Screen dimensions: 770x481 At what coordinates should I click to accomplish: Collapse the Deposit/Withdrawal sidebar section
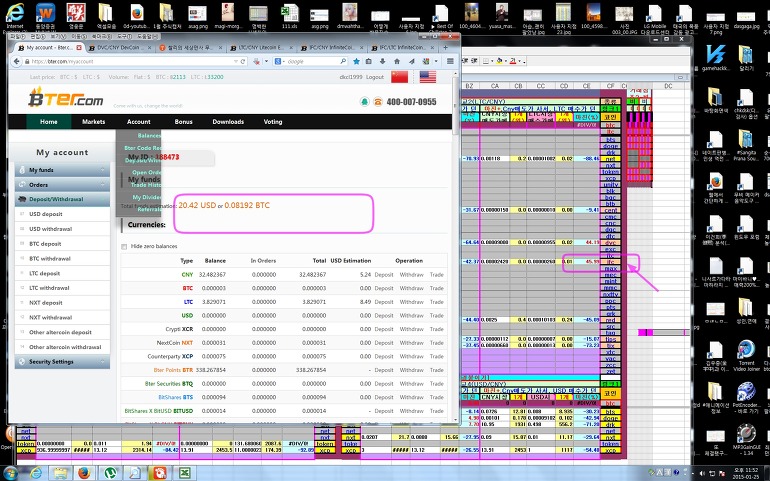pos(62,199)
